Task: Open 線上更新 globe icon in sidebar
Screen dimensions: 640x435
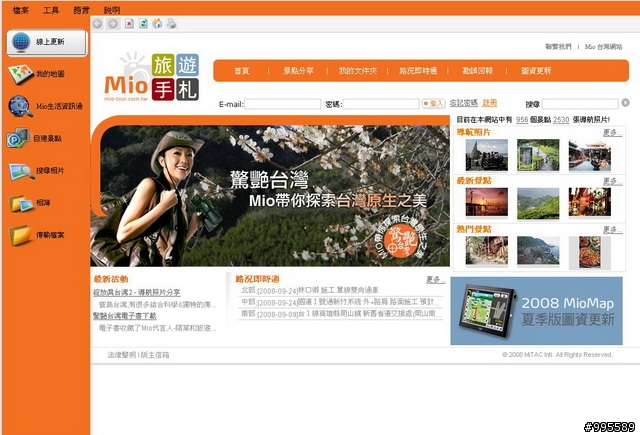Action: pos(21,42)
